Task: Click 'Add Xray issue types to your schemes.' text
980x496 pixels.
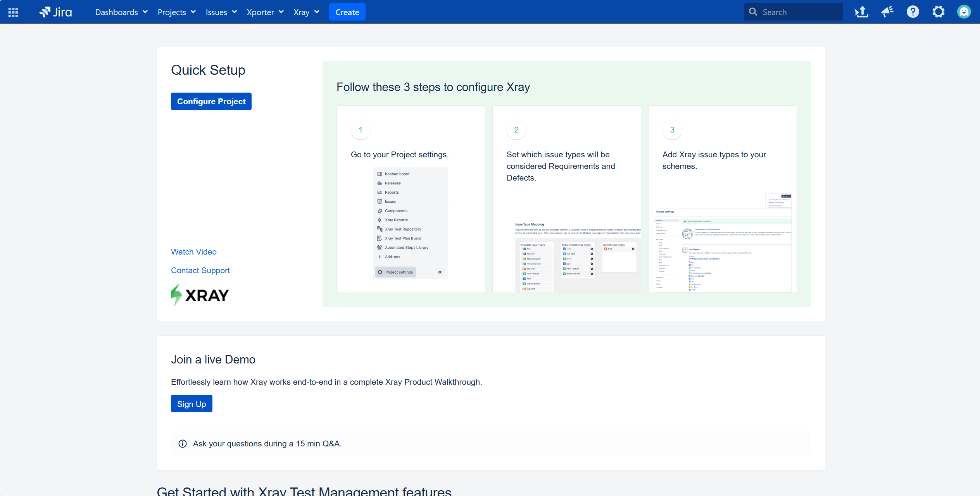Action: coord(714,160)
